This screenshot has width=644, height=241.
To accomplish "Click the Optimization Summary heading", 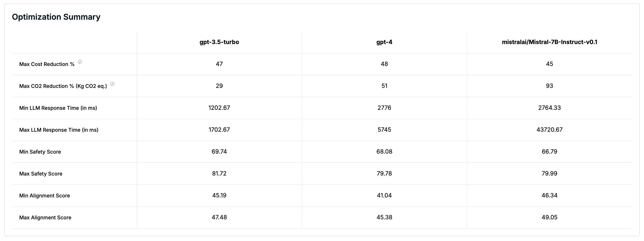I will (56, 17).
